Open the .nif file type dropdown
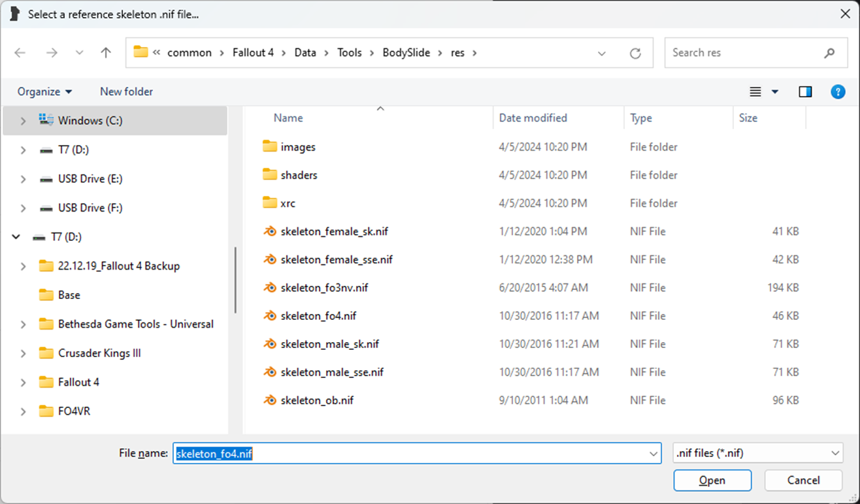Image resolution: width=860 pixels, height=504 pixels. (757, 453)
